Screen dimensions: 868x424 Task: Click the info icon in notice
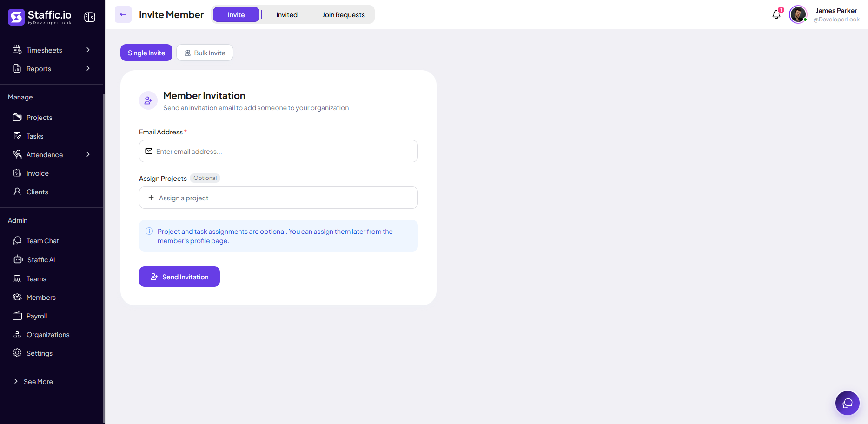(x=149, y=231)
